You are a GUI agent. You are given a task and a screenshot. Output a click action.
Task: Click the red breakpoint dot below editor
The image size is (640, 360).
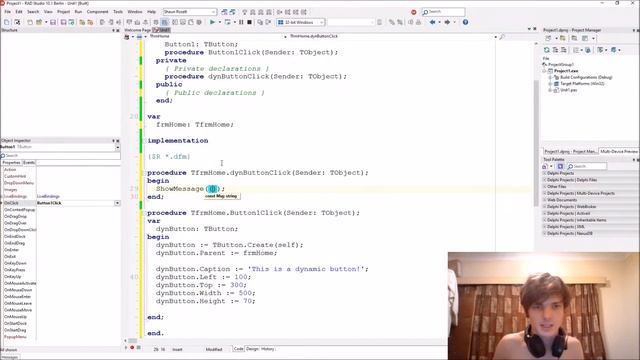tap(132, 348)
